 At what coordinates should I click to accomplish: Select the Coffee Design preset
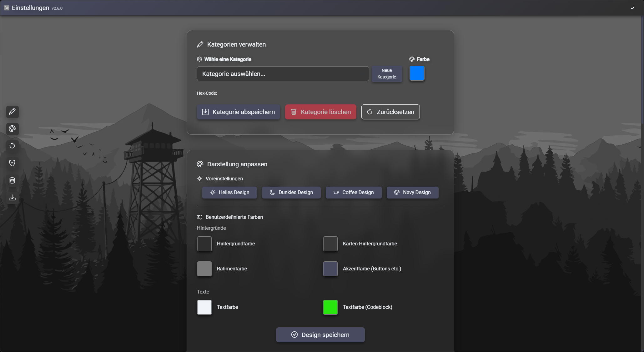click(x=353, y=193)
